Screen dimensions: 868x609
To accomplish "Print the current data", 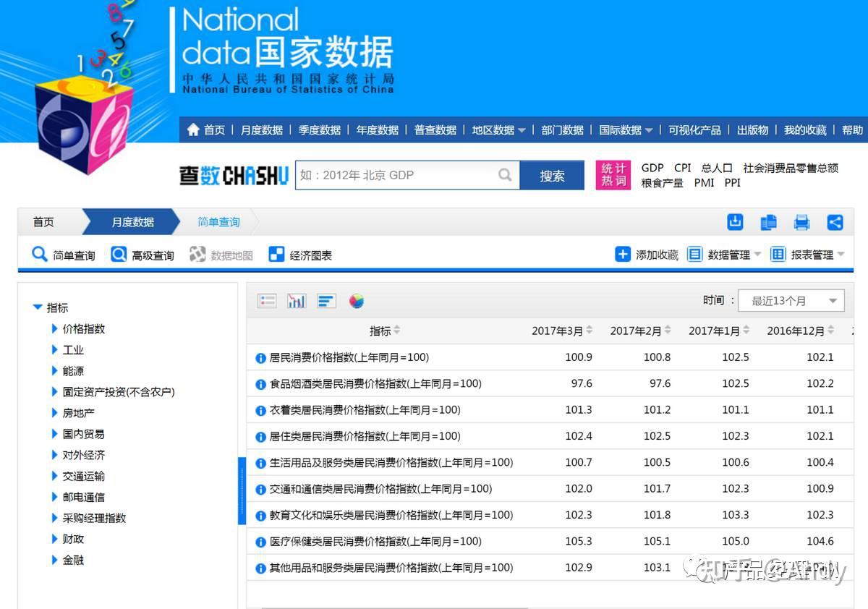I will point(801,223).
